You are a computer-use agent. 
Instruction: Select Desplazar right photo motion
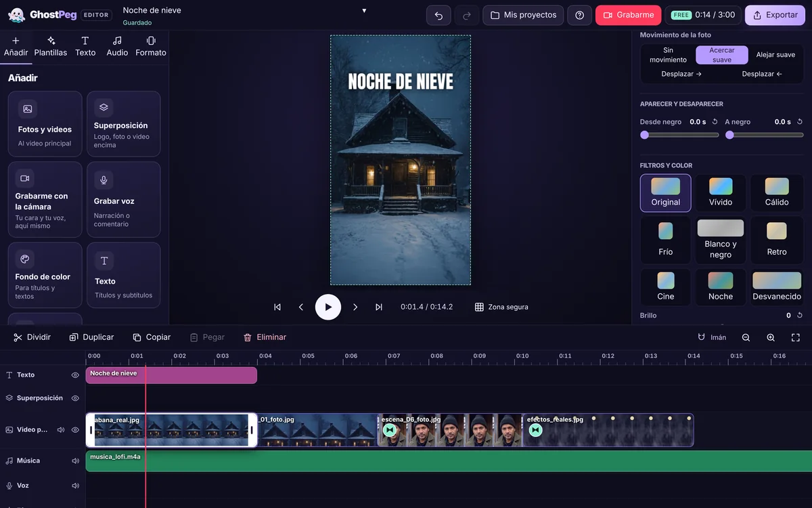(x=681, y=74)
